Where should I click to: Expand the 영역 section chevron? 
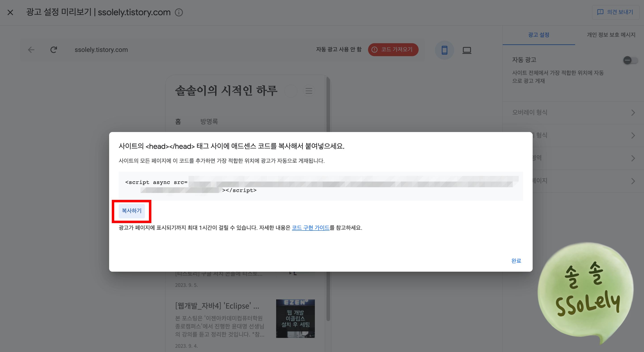[x=633, y=158]
